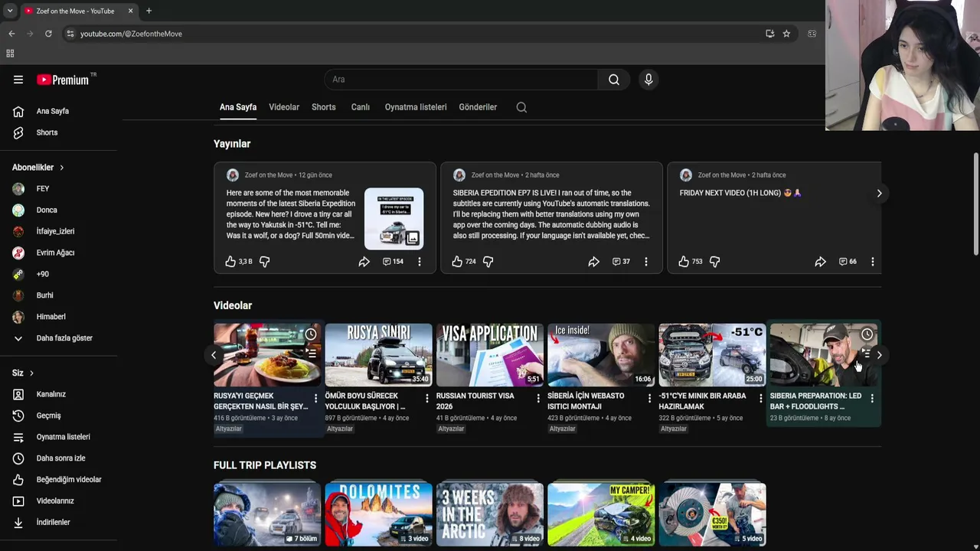This screenshot has width=980, height=551.
Task: Add RUSYA'YI GEÇMEK video to Watch Later
Action: pos(311,334)
